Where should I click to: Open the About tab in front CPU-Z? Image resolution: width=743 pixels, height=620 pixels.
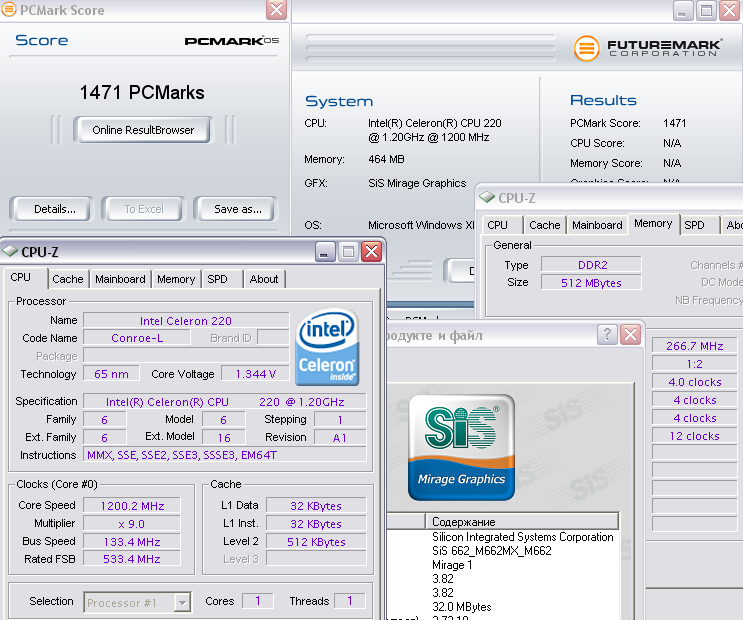pos(264,279)
